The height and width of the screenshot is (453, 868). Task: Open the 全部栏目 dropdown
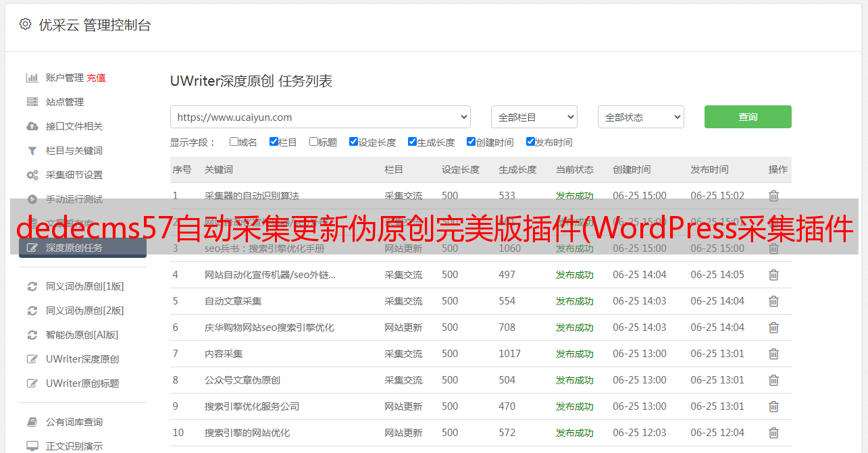[x=534, y=117]
